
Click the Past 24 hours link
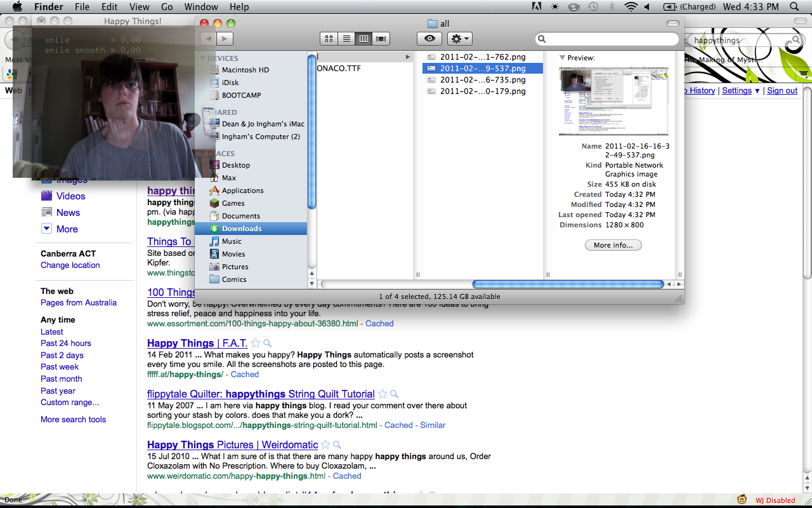[x=66, y=344]
